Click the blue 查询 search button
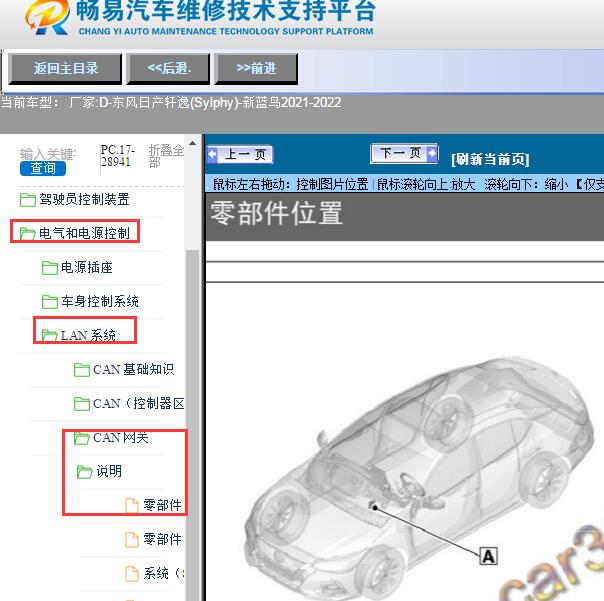Screen dimensions: 604x601 [x=43, y=168]
